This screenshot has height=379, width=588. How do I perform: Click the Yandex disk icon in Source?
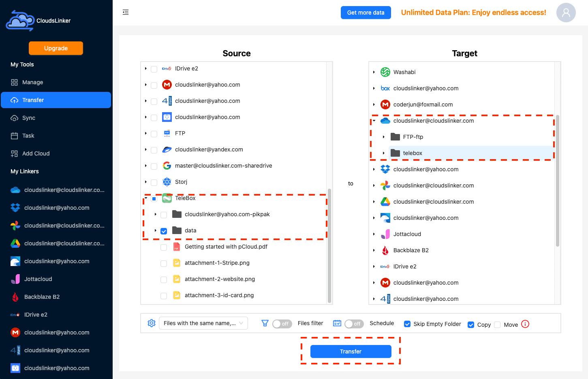click(167, 149)
